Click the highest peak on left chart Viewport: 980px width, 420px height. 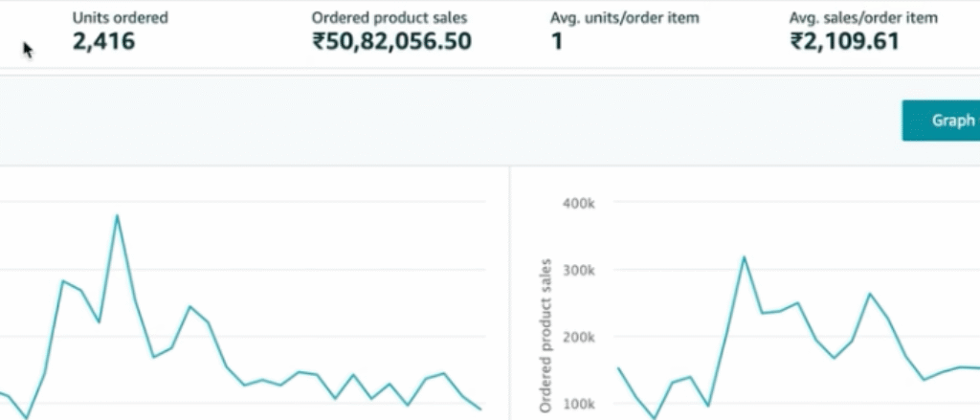point(117,215)
